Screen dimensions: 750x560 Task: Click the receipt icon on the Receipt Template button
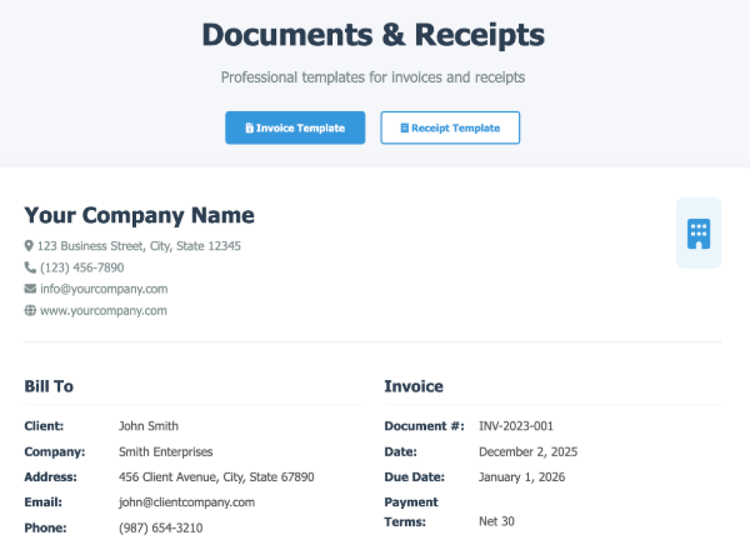pos(404,127)
